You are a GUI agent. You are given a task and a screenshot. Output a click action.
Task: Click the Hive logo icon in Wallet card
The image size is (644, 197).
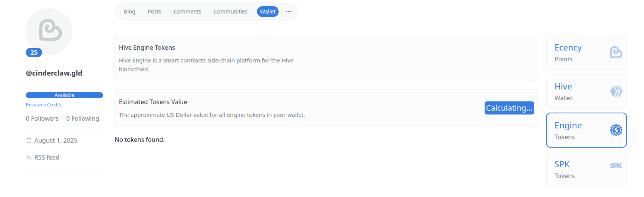click(x=616, y=91)
